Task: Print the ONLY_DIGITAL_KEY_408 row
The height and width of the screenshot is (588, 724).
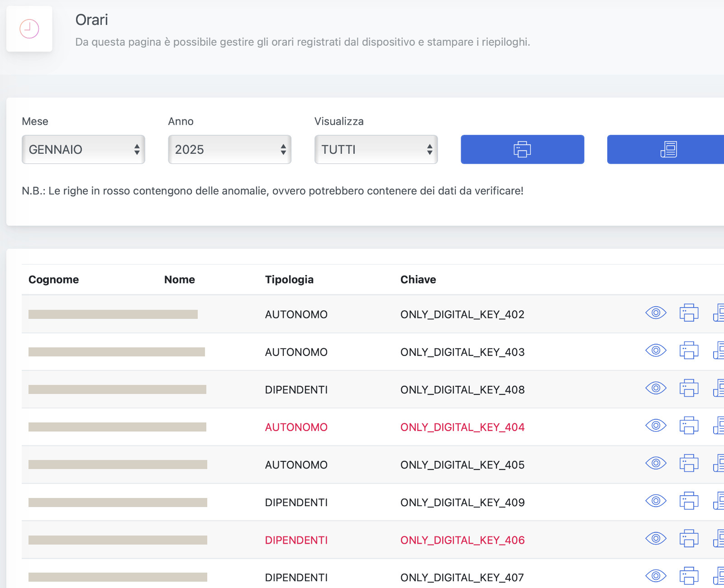Action: [689, 388]
